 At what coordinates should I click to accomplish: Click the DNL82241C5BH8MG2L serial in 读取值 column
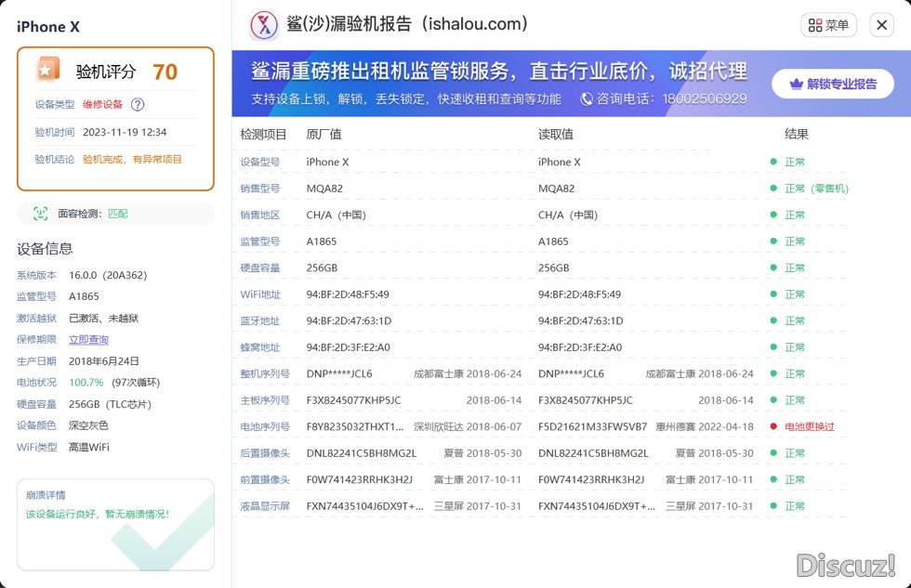[x=593, y=453]
